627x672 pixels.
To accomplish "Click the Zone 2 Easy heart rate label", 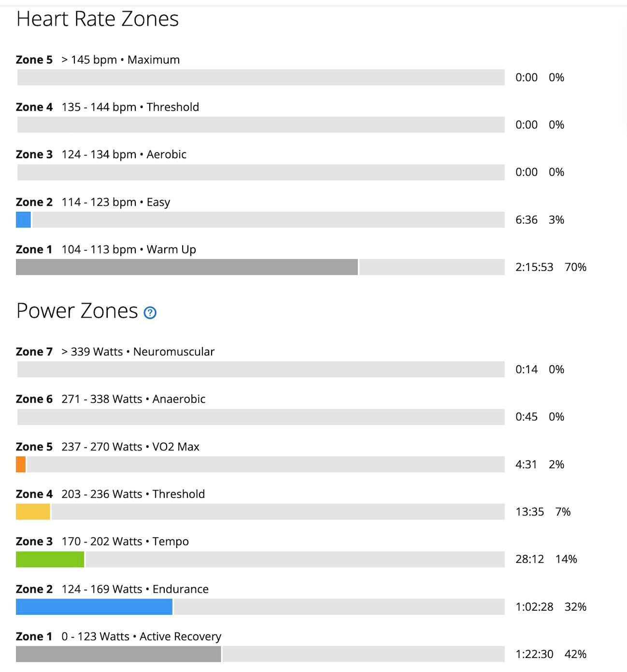I will (x=93, y=202).
